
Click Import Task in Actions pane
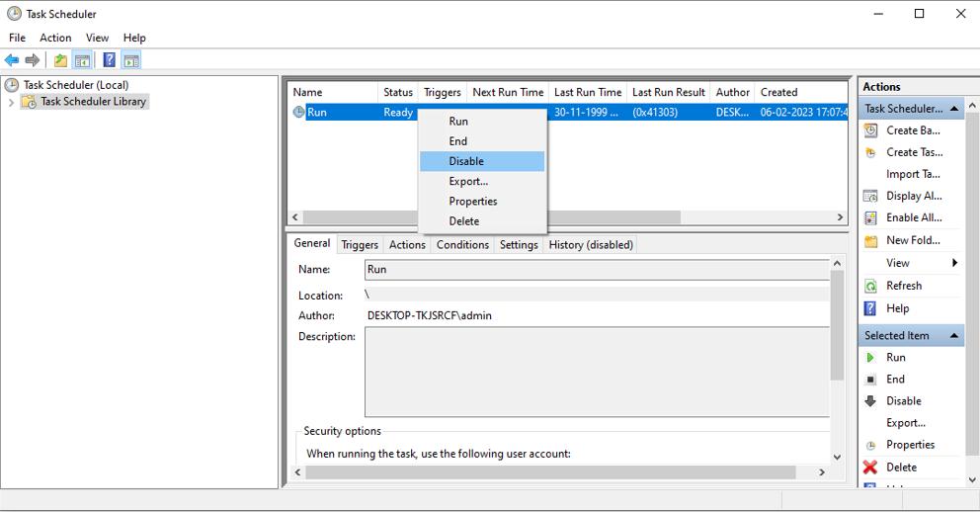tap(913, 174)
